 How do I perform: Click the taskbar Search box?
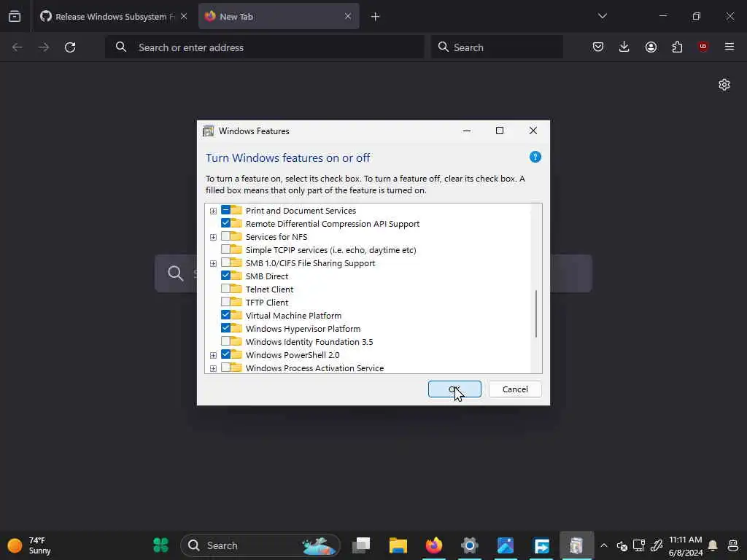[260, 545]
